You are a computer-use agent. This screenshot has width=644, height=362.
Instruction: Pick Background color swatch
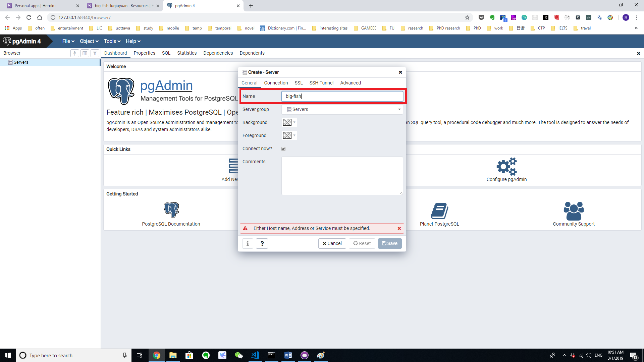pyautogui.click(x=287, y=122)
